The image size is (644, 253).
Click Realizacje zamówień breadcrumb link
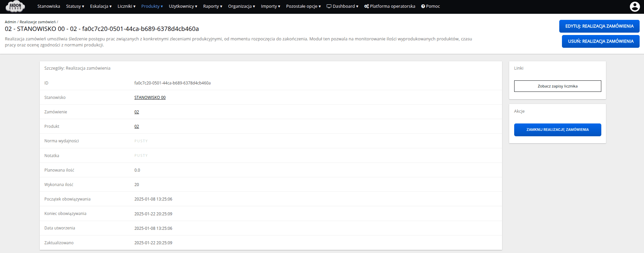[x=38, y=22]
